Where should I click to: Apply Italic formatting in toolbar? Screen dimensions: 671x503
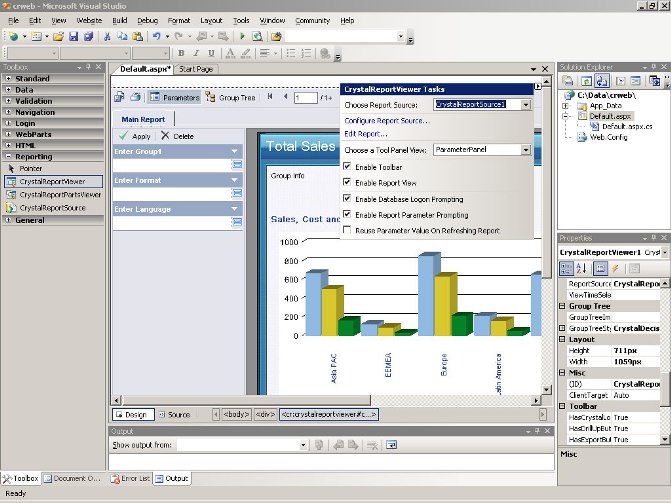(196, 53)
